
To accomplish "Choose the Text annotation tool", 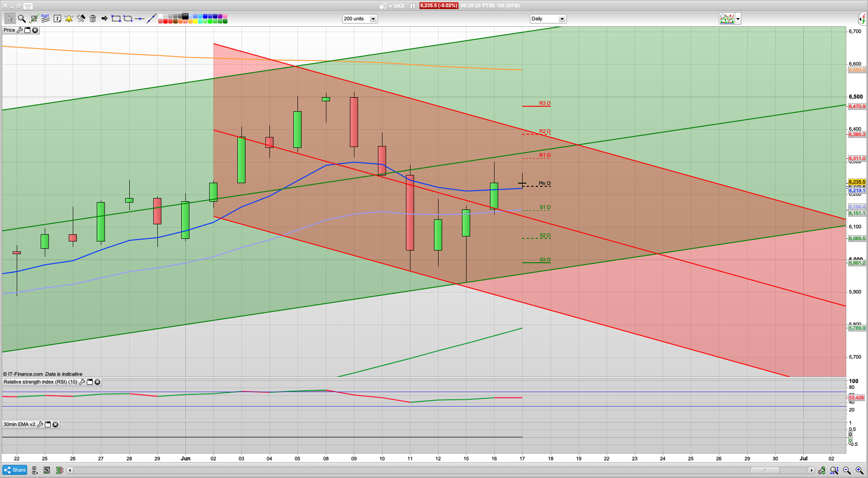I will coord(57,19).
